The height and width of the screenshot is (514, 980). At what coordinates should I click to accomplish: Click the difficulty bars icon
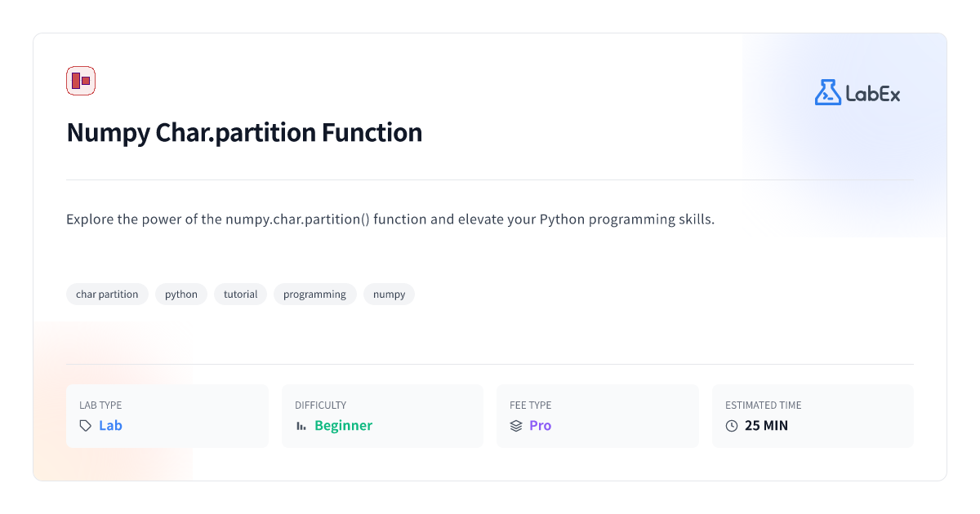point(301,426)
